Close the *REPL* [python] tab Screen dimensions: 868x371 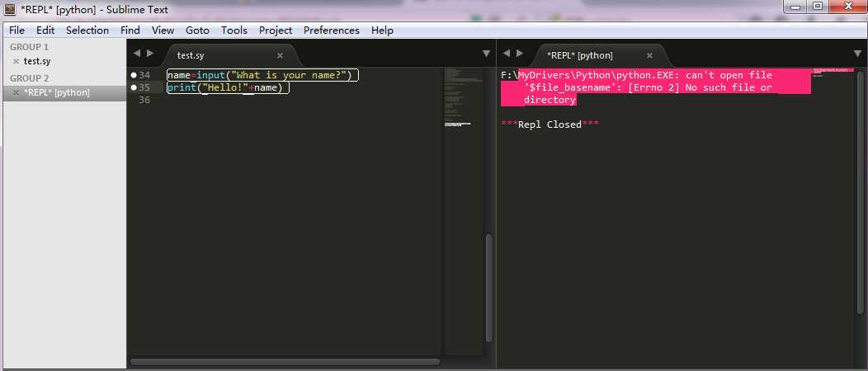tap(650, 55)
